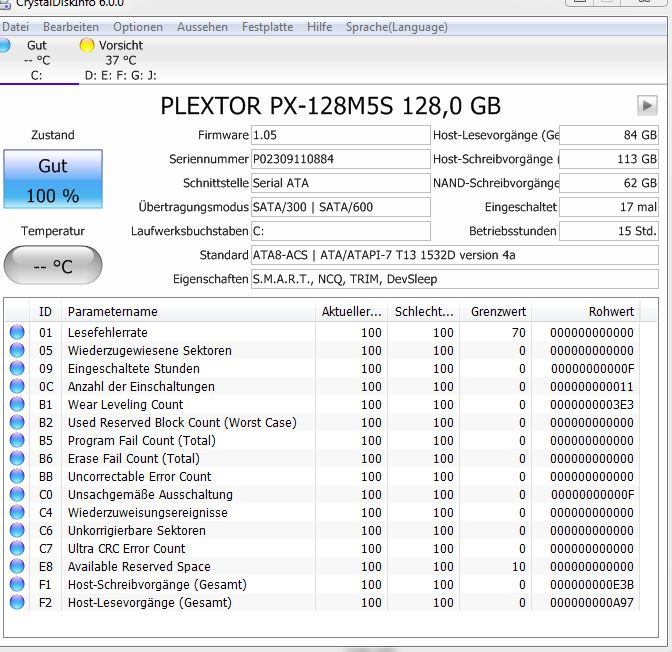The height and width of the screenshot is (652, 672).
Task: Open the Sprache(Language) menu
Action: (x=396, y=27)
